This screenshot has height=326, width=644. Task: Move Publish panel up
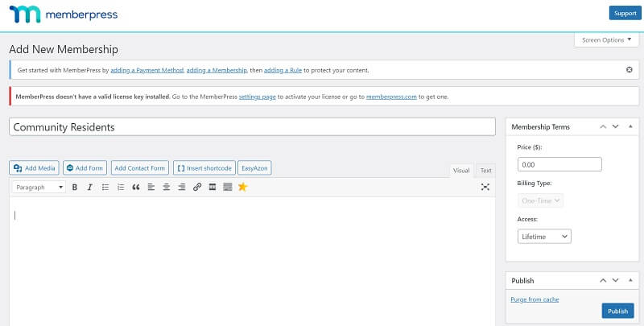603,280
